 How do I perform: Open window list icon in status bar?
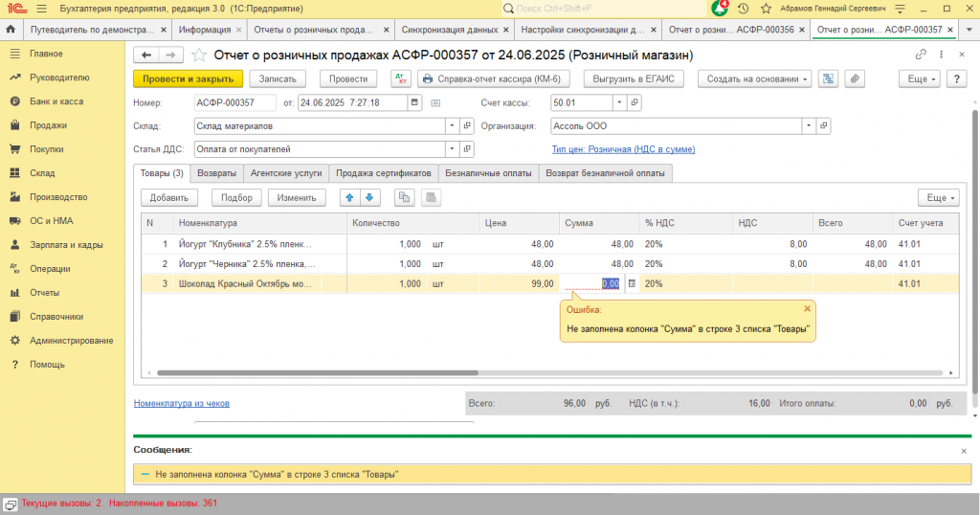(10, 504)
